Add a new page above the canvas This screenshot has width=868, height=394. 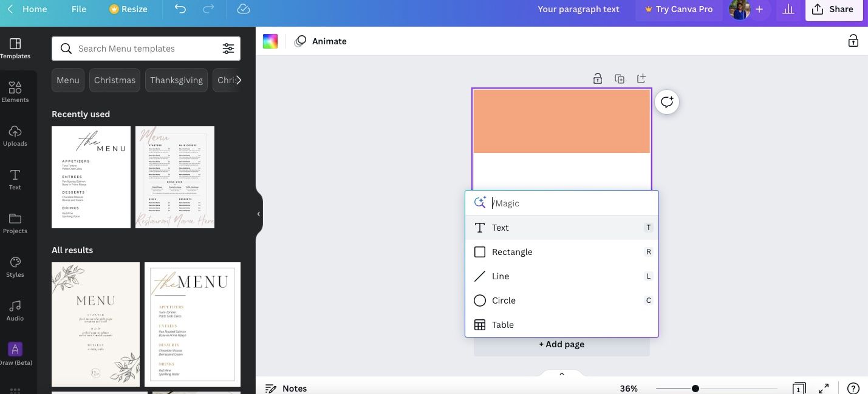(641, 78)
